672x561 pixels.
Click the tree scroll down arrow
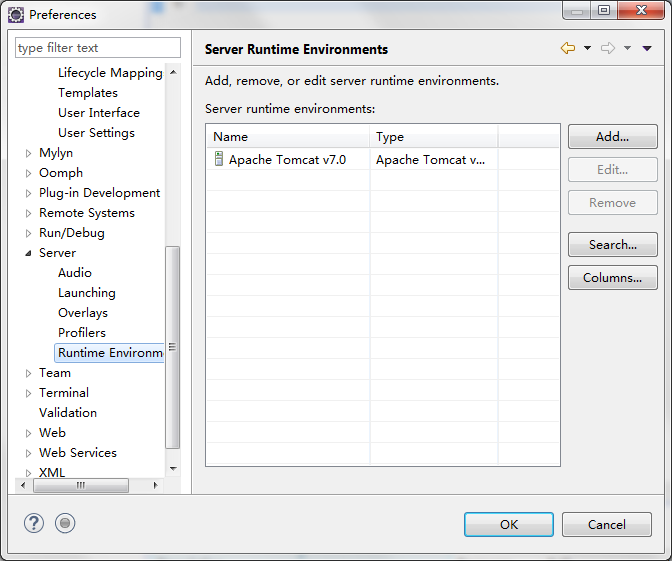(x=173, y=469)
